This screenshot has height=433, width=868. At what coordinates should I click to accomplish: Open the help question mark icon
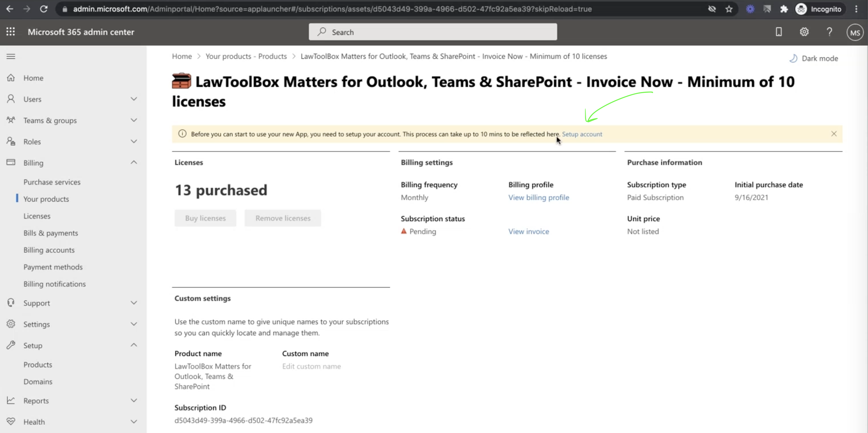tap(829, 32)
